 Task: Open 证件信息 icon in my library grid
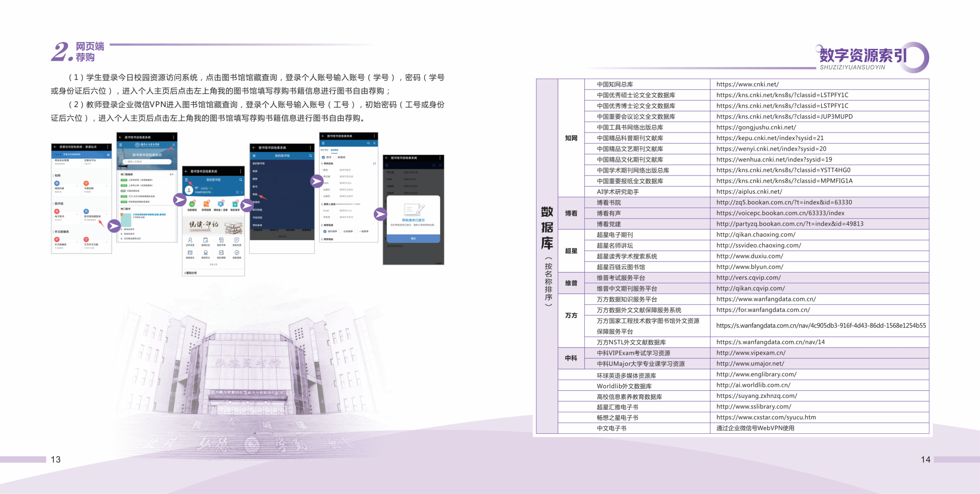(190, 241)
